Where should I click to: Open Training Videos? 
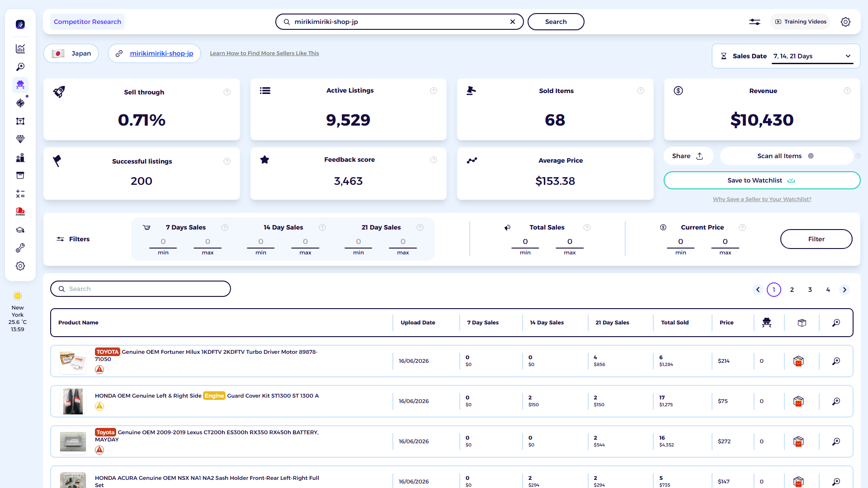click(x=800, y=22)
